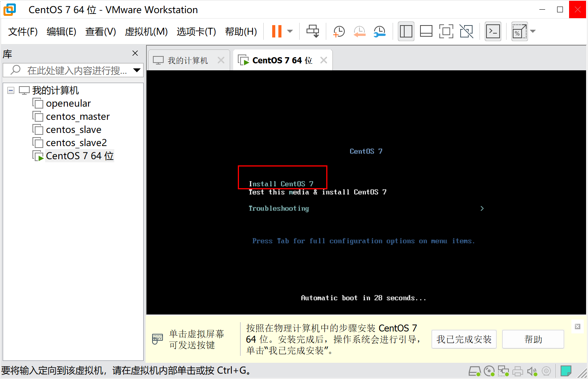The width and height of the screenshot is (588, 379).
Task: Click the network adapter status icon
Action: point(503,371)
